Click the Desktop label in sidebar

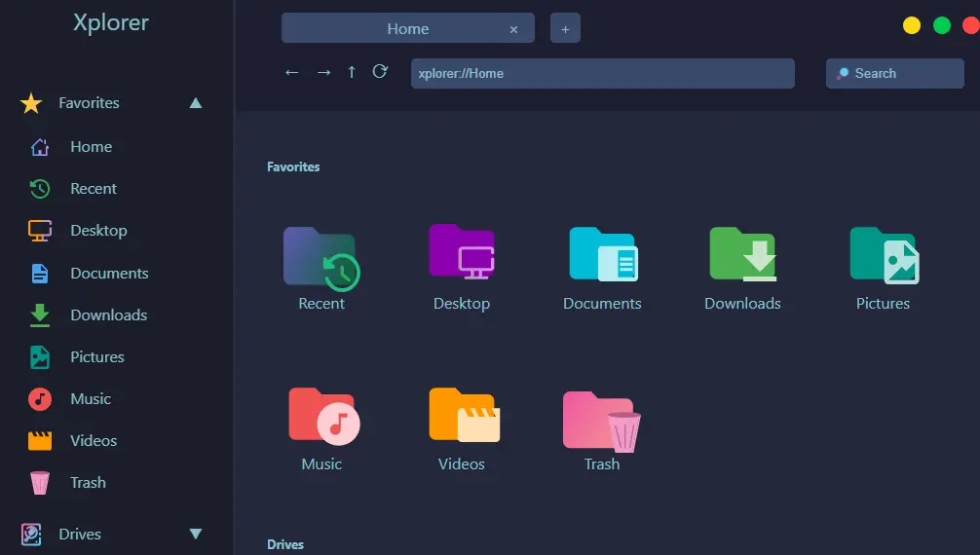click(98, 231)
